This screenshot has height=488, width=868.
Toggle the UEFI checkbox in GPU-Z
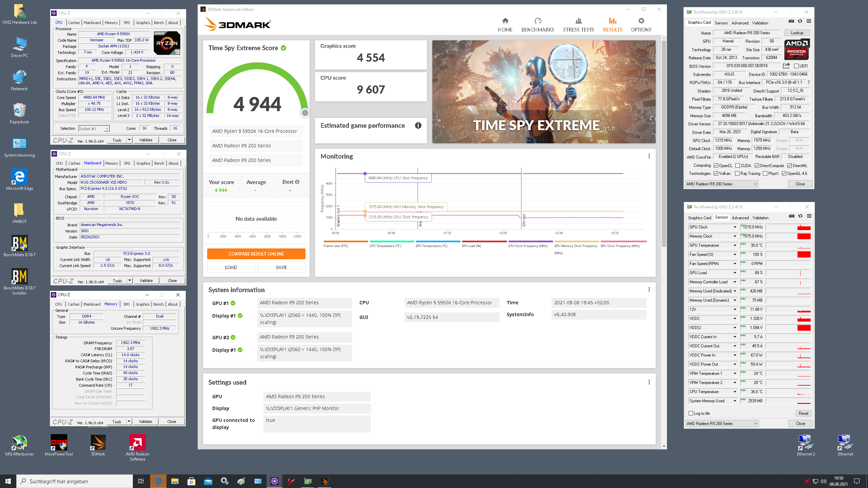(796, 66)
